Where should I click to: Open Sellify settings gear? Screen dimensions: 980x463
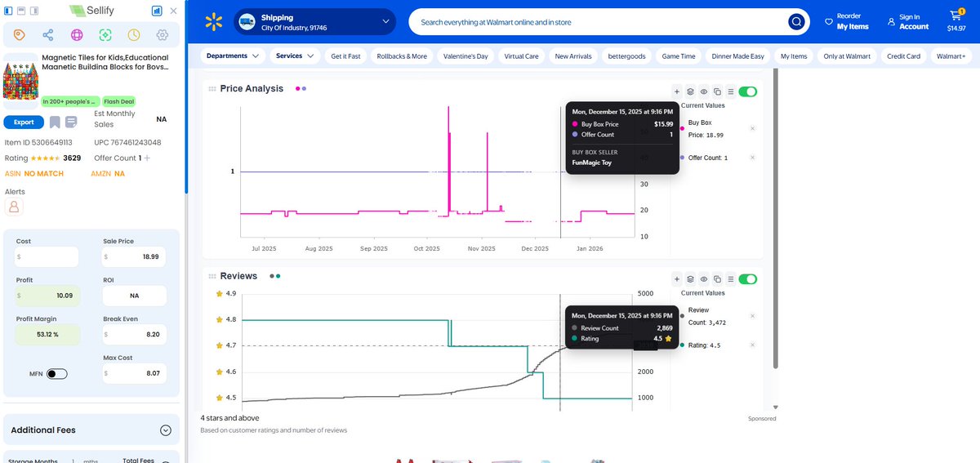pyautogui.click(x=162, y=35)
